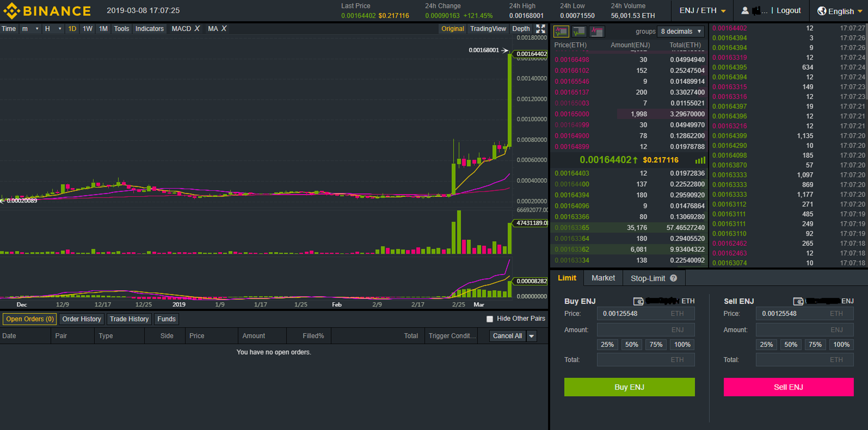Click the globe language icon

click(x=821, y=11)
